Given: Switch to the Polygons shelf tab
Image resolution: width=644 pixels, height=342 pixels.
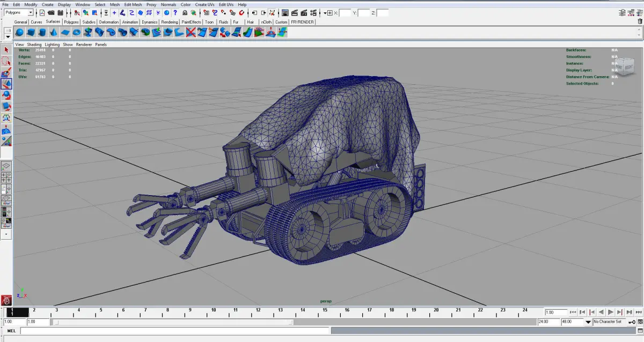Looking at the screenshot, I should (x=71, y=22).
